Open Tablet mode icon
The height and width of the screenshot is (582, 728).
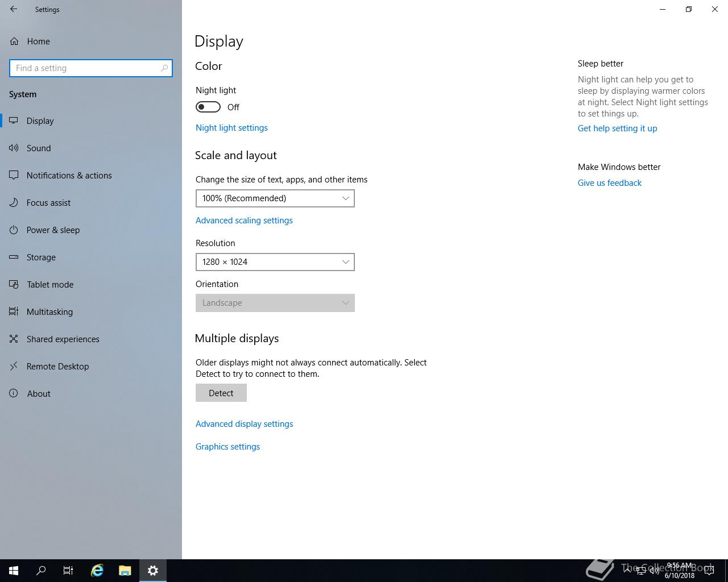[x=14, y=284]
